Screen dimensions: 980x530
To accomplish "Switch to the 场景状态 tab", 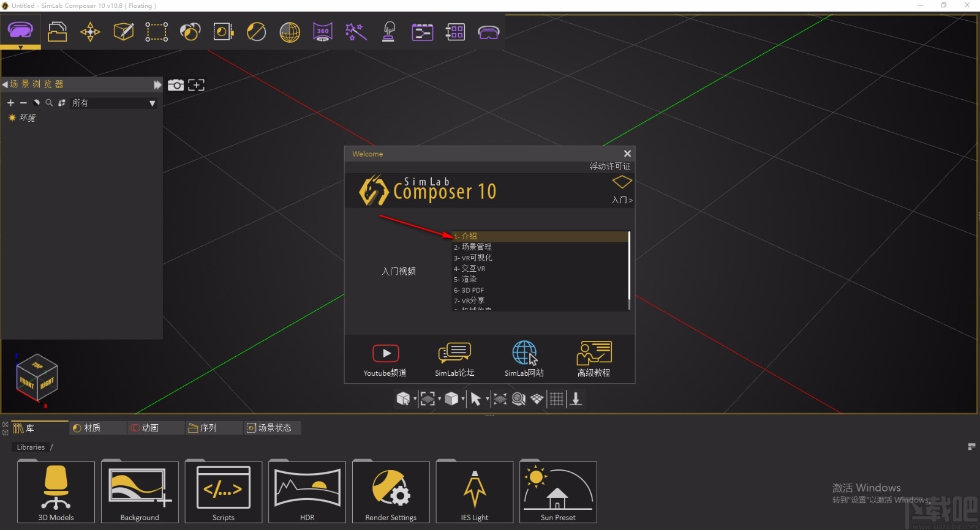I will 272,428.
